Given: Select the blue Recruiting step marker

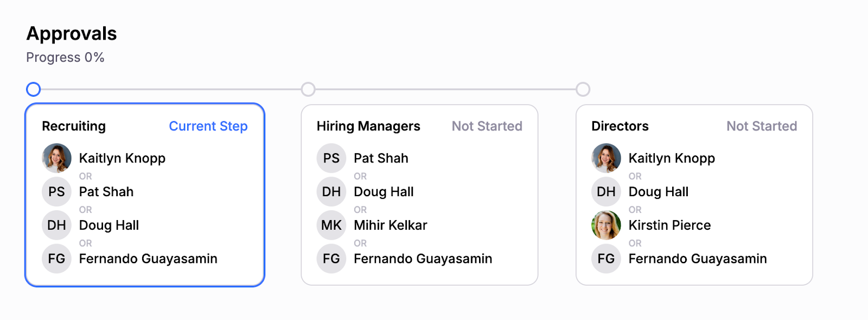Looking at the screenshot, I should coord(34,89).
